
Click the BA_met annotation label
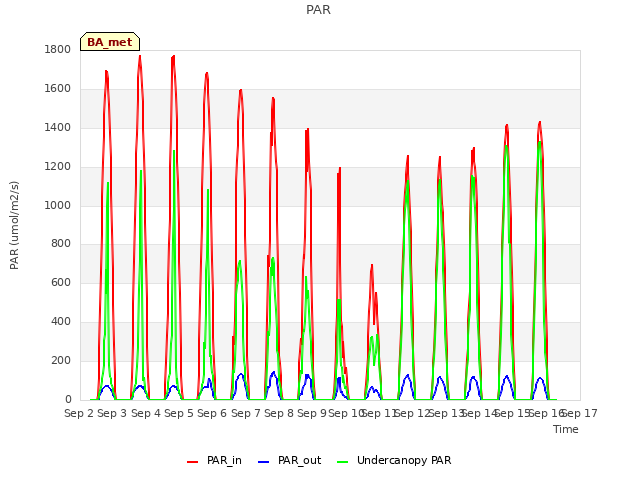[110, 42]
